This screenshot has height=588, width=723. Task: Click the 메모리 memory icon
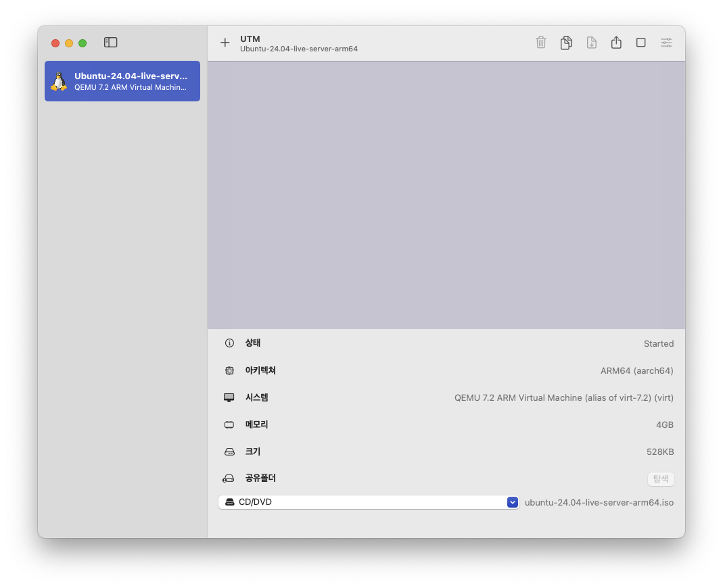[x=229, y=425]
